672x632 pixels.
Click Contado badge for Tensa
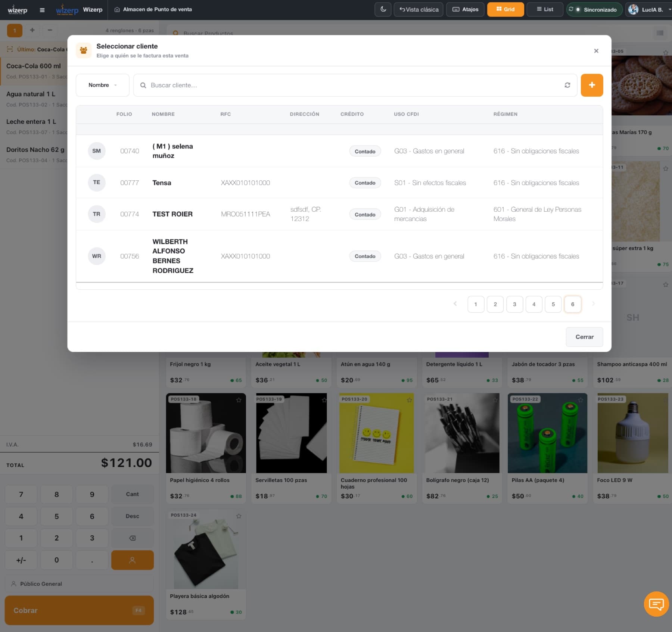coord(365,183)
